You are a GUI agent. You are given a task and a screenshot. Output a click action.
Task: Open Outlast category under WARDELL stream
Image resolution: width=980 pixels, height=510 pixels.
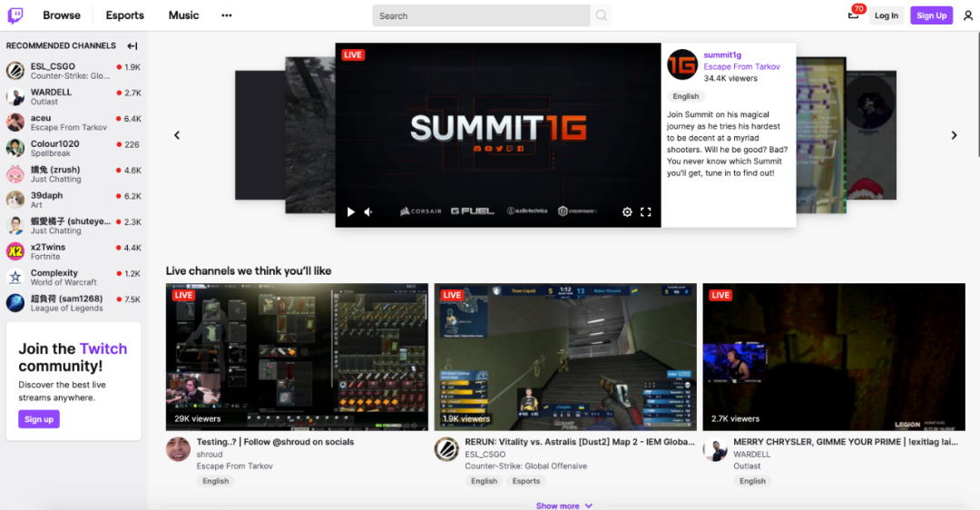[x=746, y=466]
